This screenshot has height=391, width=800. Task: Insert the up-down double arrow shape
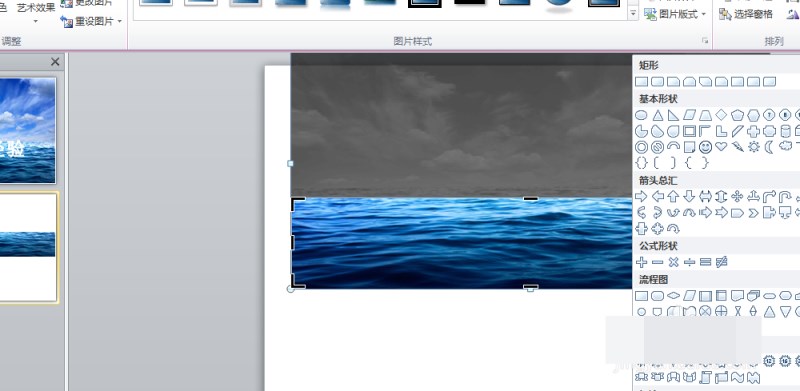(x=721, y=196)
